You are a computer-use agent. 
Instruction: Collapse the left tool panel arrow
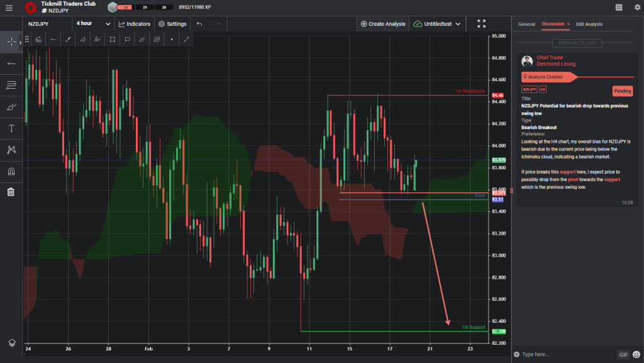click(x=19, y=42)
